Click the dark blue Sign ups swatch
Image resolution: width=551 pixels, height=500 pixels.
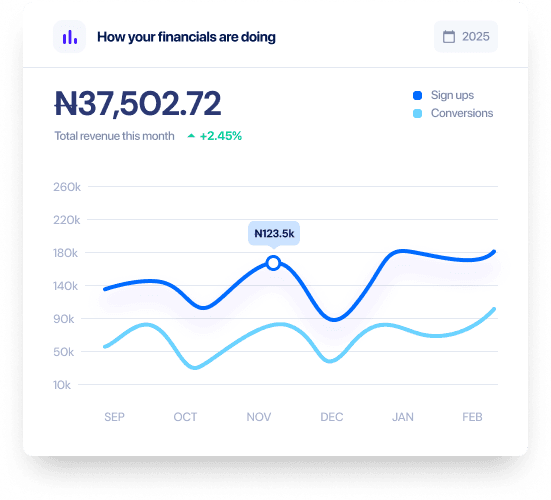coord(417,96)
